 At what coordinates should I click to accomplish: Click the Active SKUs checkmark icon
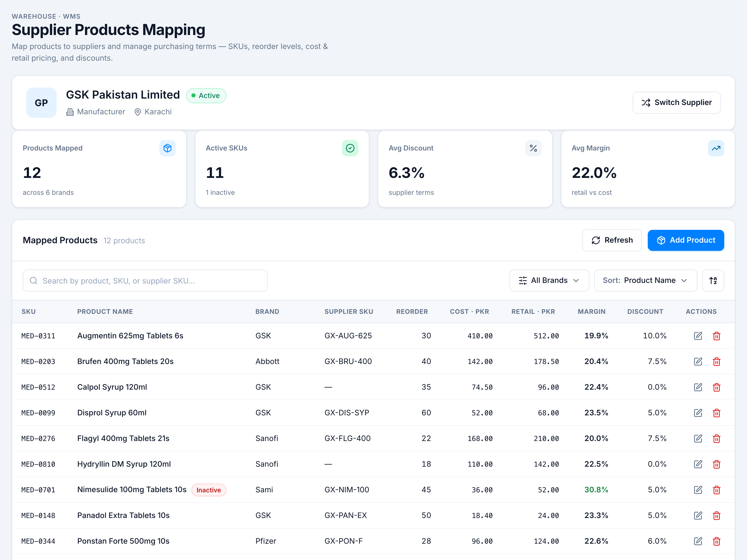pos(350,148)
